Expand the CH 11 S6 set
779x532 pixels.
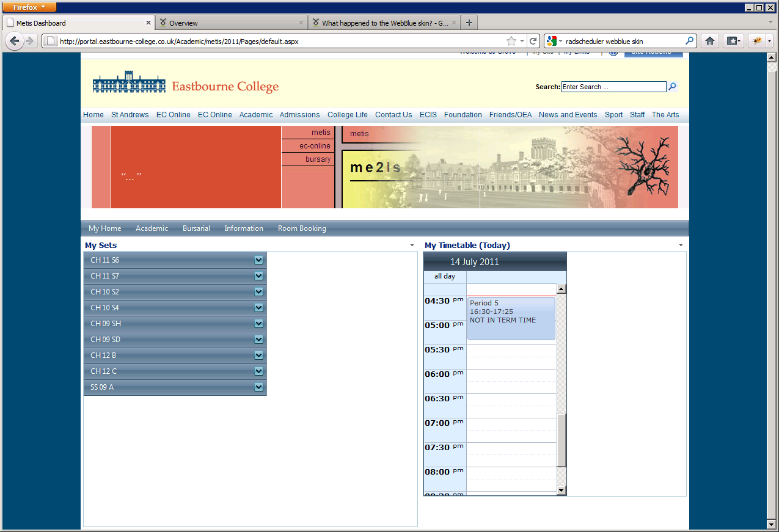(x=259, y=260)
